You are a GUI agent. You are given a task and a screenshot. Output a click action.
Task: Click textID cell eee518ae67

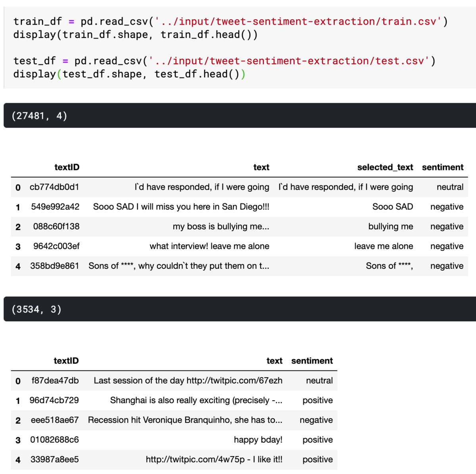click(x=55, y=420)
